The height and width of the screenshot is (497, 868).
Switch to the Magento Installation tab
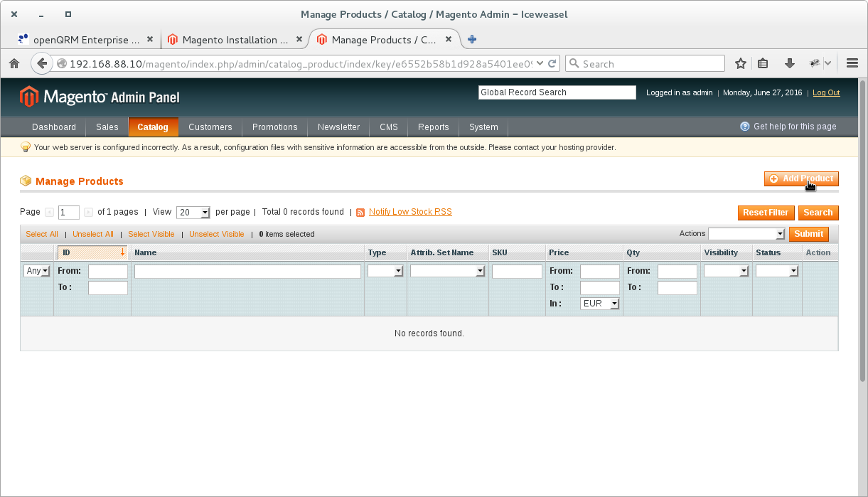(235, 40)
